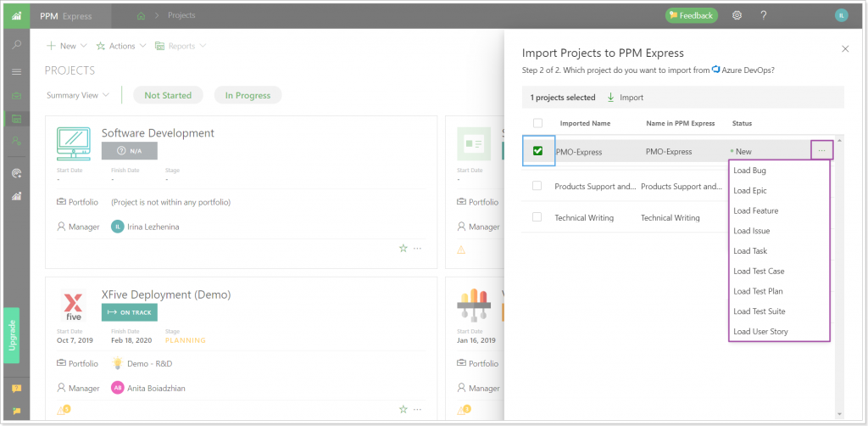Image resolution: width=868 pixels, height=426 pixels.
Task: Close the Import Projects panel
Action: point(845,48)
